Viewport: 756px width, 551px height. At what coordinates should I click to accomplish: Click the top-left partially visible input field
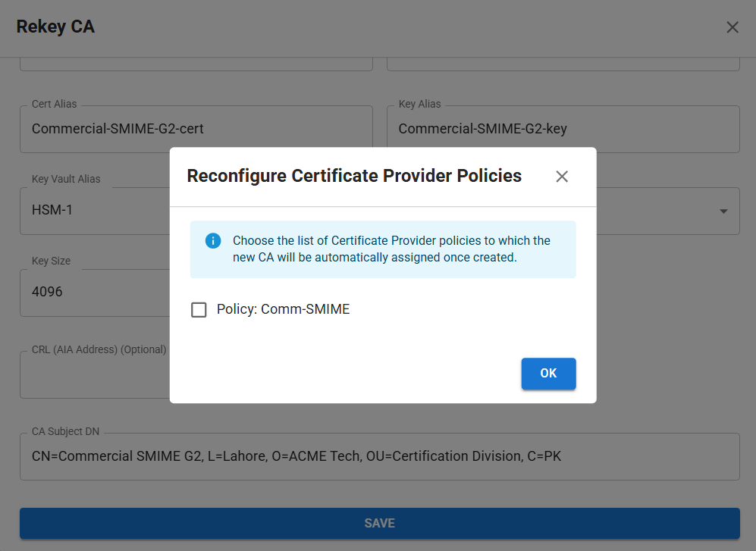point(196,61)
